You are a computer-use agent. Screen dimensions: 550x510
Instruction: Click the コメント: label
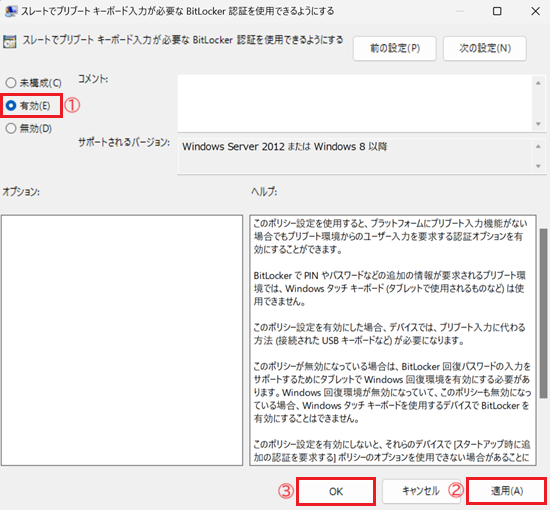[x=93, y=79]
